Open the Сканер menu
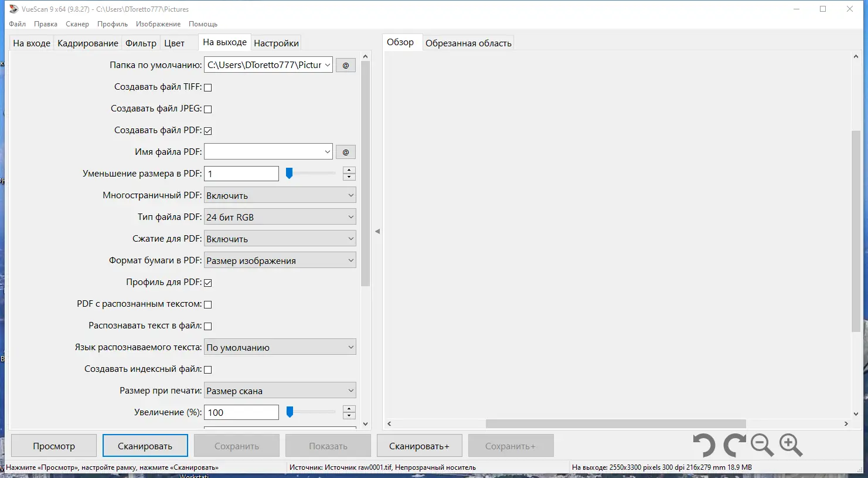The image size is (868, 478). click(x=77, y=24)
